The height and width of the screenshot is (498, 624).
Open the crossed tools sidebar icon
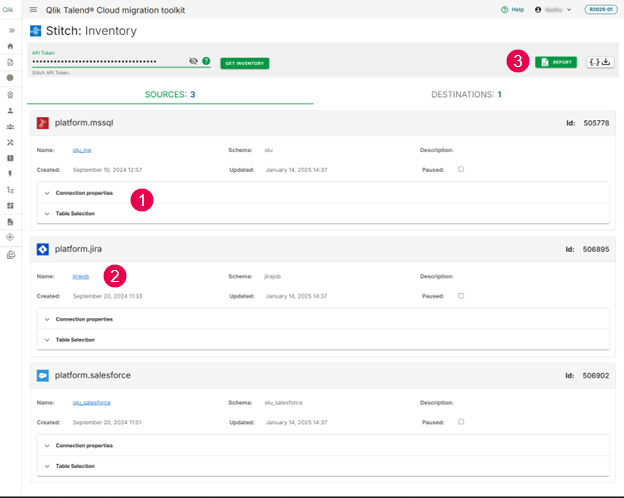[x=10, y=142]
